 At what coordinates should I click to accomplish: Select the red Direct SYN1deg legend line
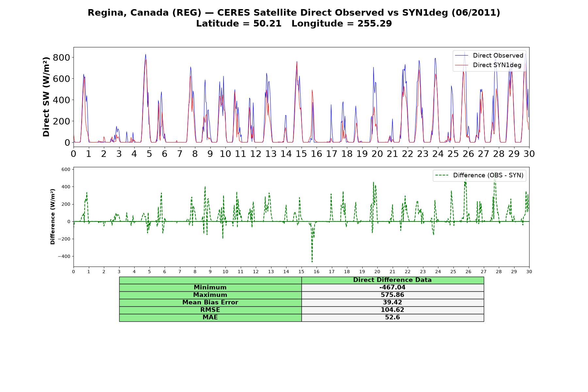coord(462,65)
